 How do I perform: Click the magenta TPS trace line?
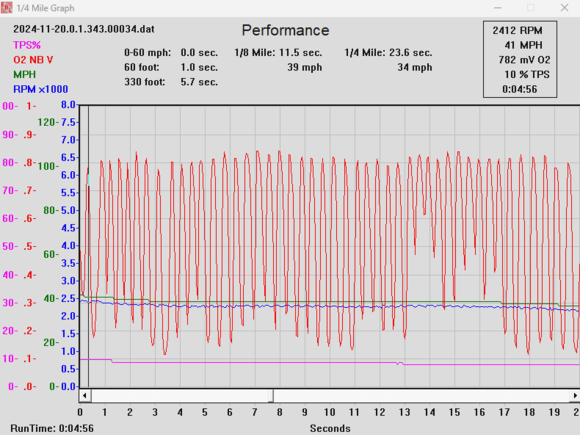click(x=259, y=362)
